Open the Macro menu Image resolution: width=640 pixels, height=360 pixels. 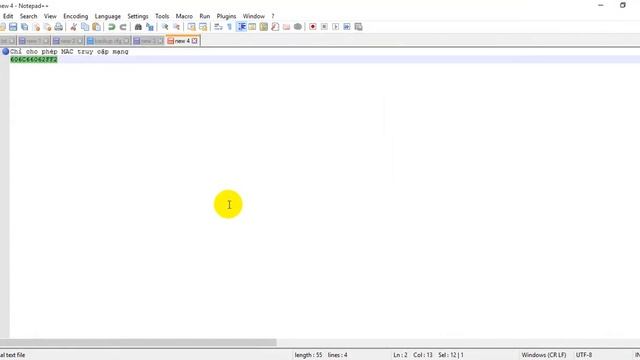(x=184, y=16)
